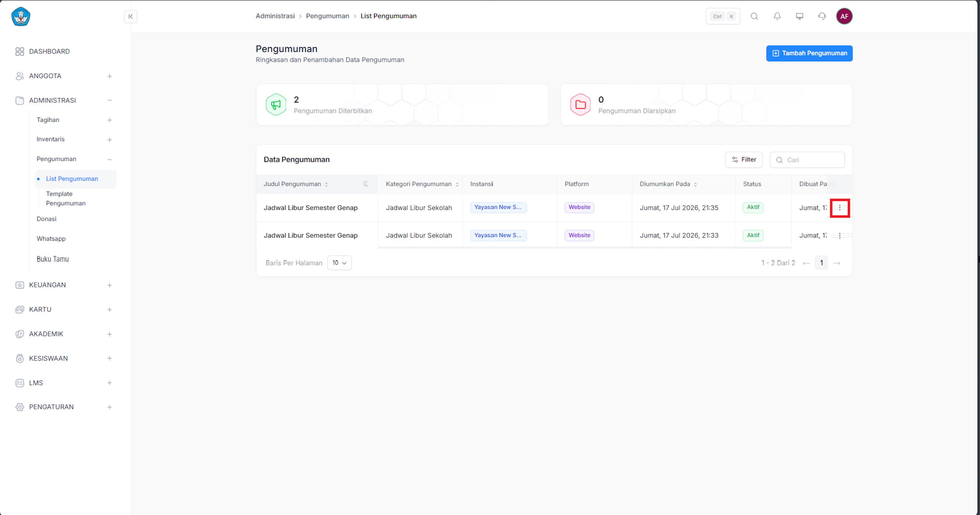Screen dimensions: 980x515
Task: Click the school logo in the sidebar
Action: (21, 16)
